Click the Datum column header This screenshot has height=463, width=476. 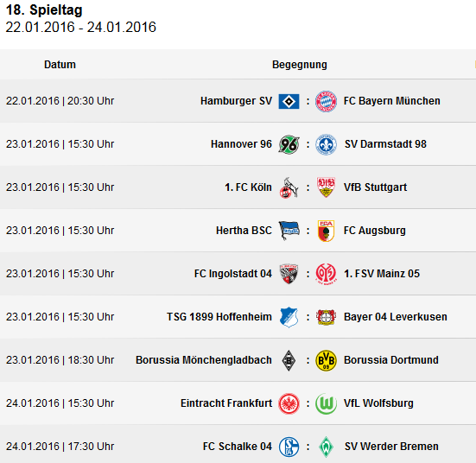pos(60,65)
